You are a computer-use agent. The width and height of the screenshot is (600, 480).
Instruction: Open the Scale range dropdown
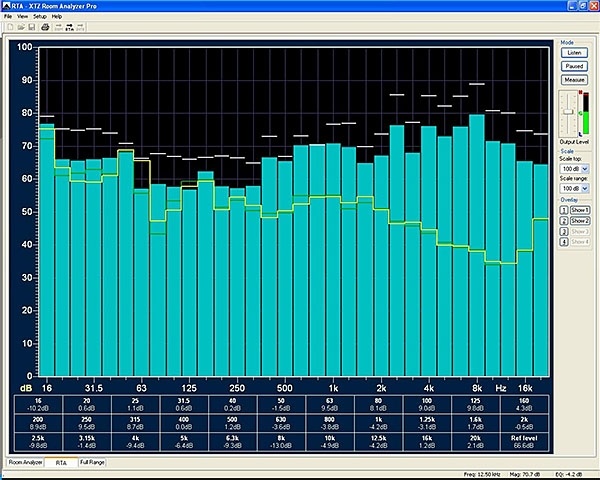click(x=574, y=188)
